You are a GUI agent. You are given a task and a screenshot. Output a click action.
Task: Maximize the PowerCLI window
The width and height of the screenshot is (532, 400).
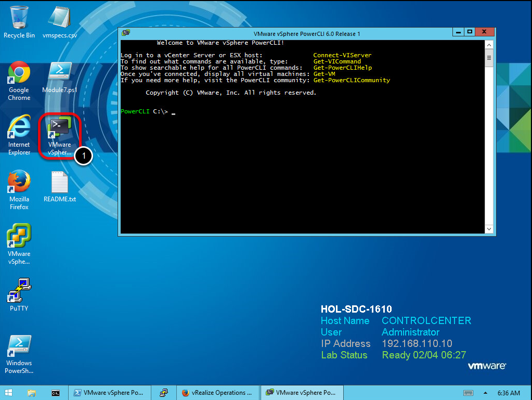[x=470, y=32]
